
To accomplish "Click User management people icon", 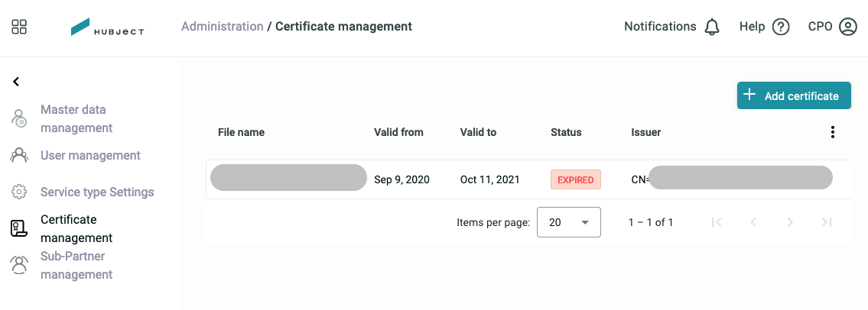I will [x=19, y=155].
